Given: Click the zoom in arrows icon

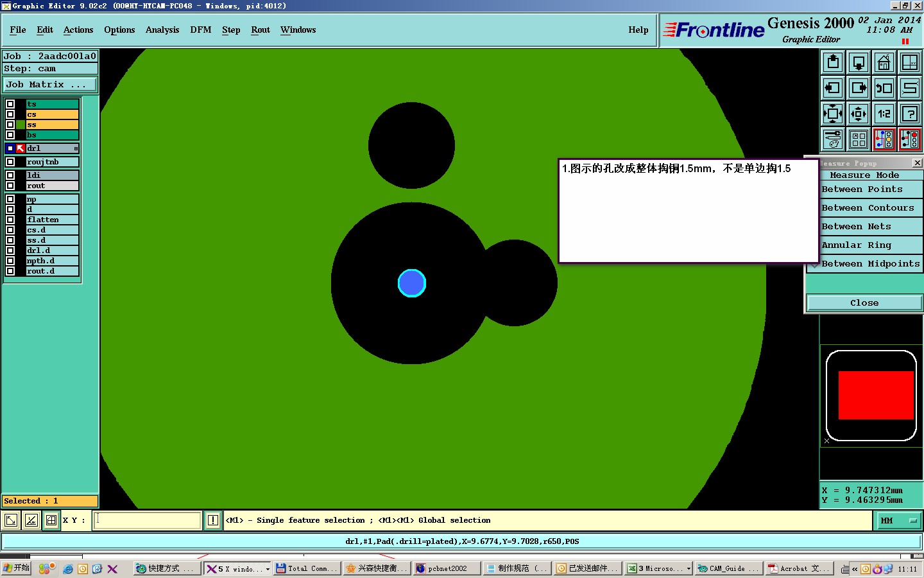Looking at the screenshot, I should [833, 114].
